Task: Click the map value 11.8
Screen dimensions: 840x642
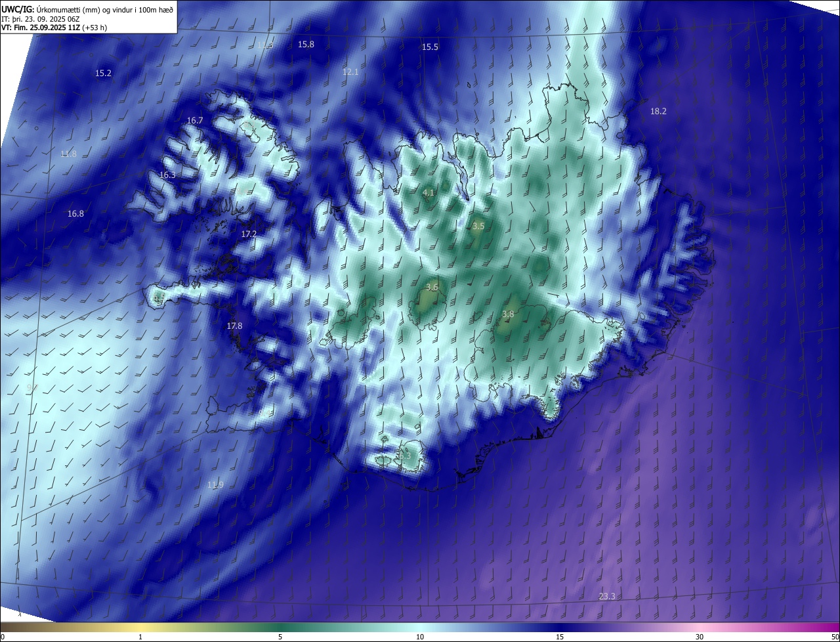Action: [x=68, y=154]
